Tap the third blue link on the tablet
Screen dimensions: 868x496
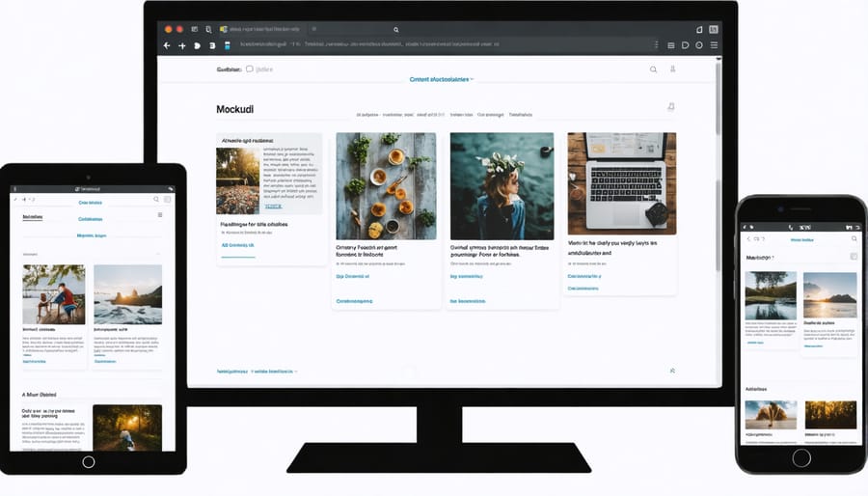[92, 235]
